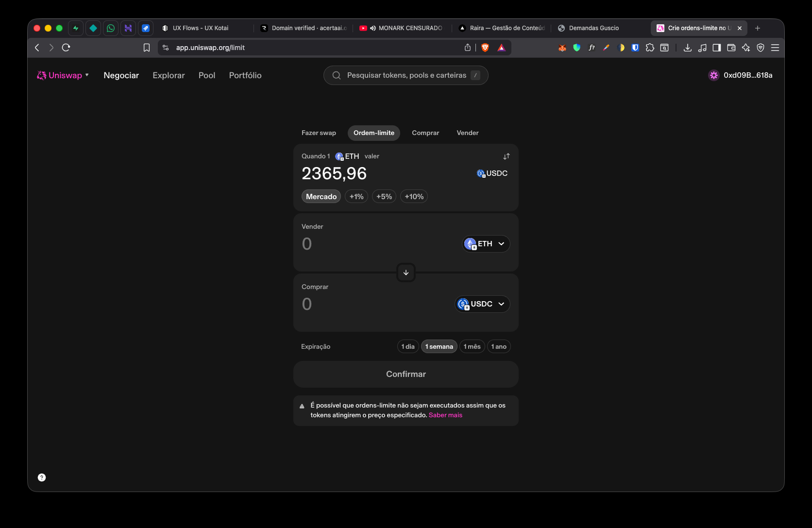Change the USDC price quote token
The height and width of the screenshot is (528, 812).
click(492, 173)
